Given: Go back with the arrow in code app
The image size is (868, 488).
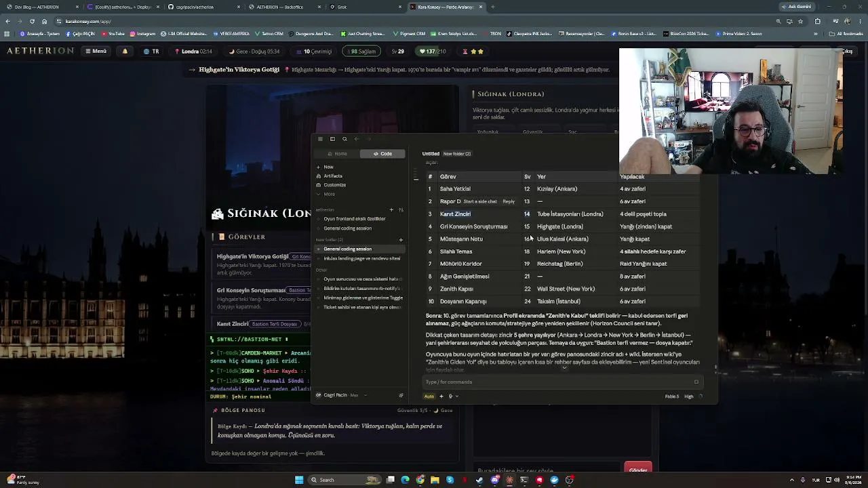Looking at the screenshot, I should [x=356, y=139].
